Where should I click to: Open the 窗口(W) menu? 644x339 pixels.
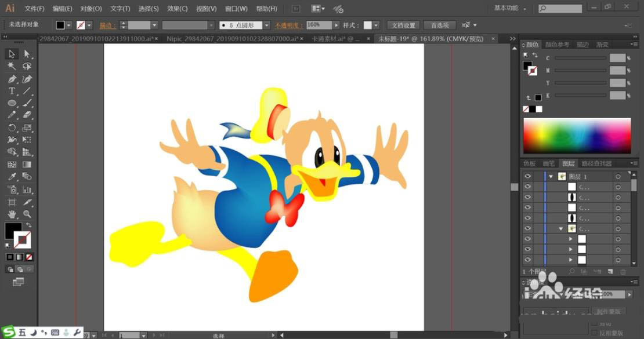click(x=236, y=9)
